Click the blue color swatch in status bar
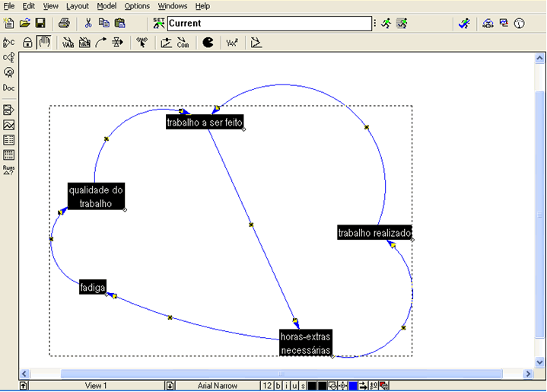The width and height of the screenshot is (547, 392). (x=353, y=386)
